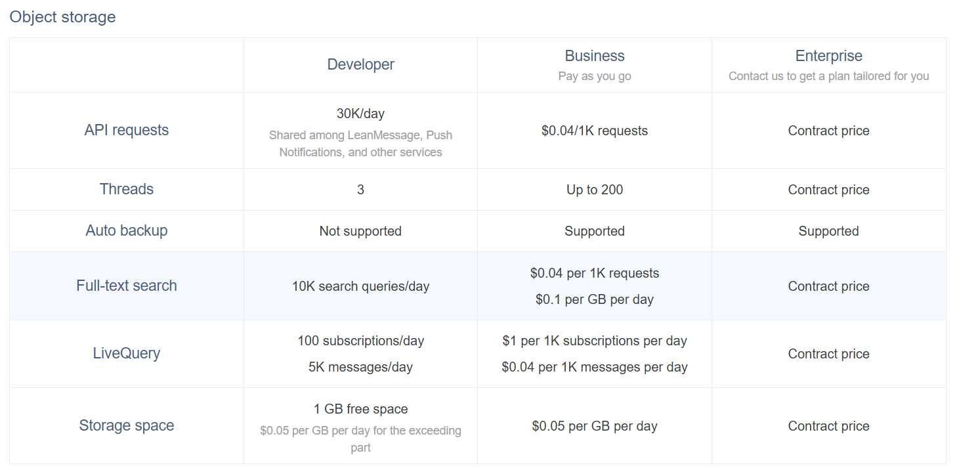Click the 10K search queries/day cell
Viewport: 980px width, 470px height.
[x=360, y=286]
